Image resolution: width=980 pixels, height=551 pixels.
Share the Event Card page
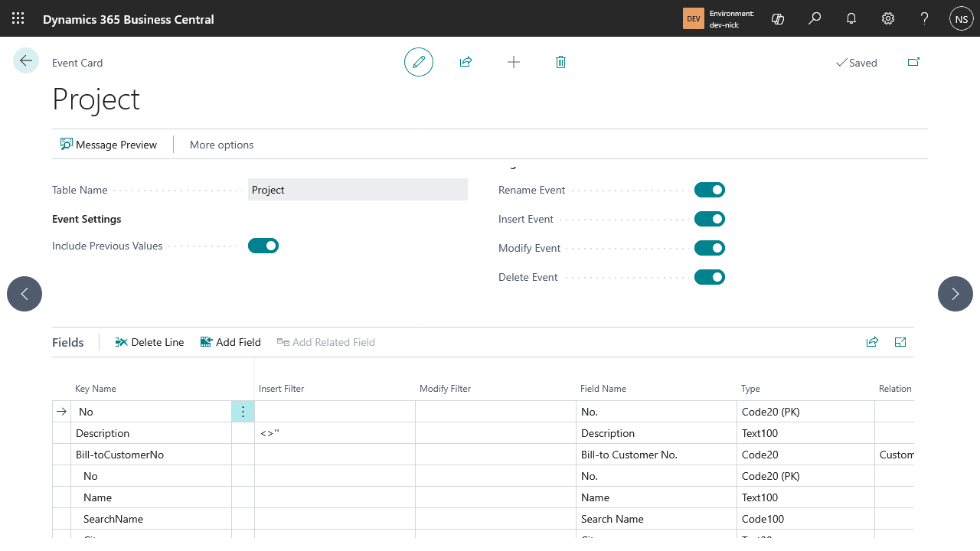465,62
